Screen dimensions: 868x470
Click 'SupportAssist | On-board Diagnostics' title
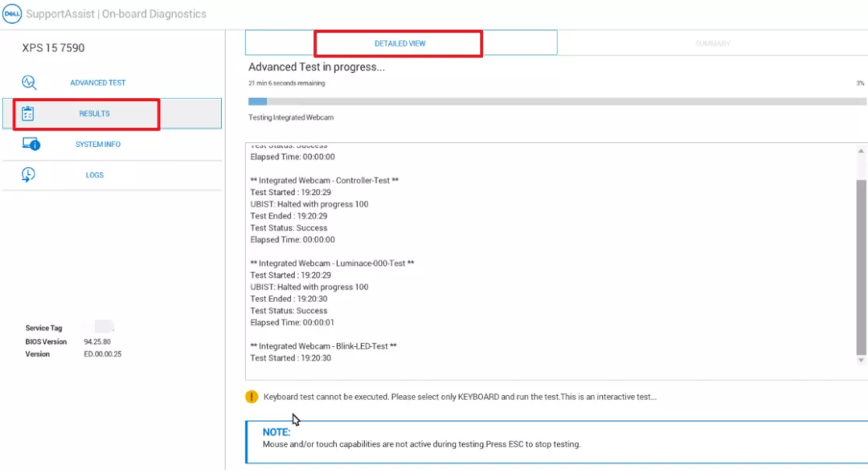point(117,14)
